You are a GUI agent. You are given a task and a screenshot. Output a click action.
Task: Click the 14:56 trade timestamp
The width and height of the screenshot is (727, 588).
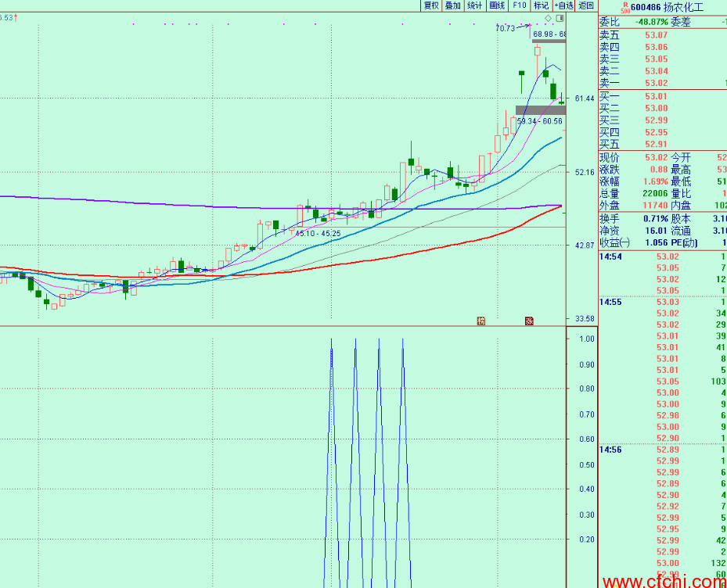point(610,450)
